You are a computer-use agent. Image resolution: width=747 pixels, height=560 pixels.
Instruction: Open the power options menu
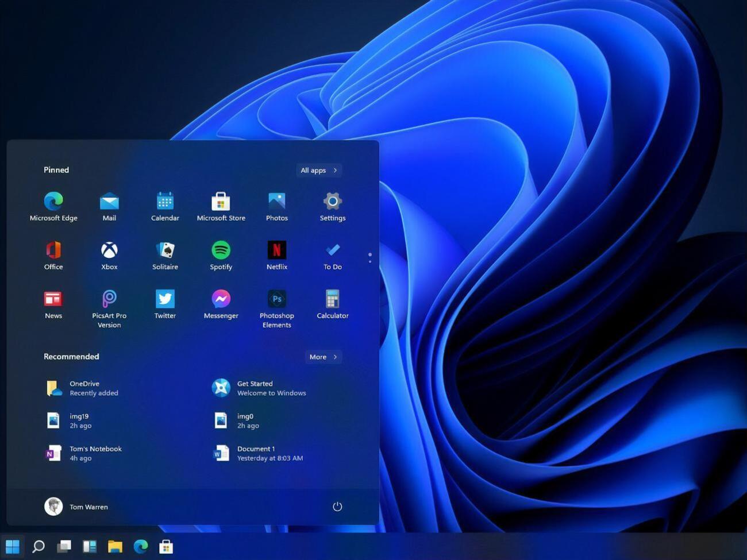tap(337, 507)
